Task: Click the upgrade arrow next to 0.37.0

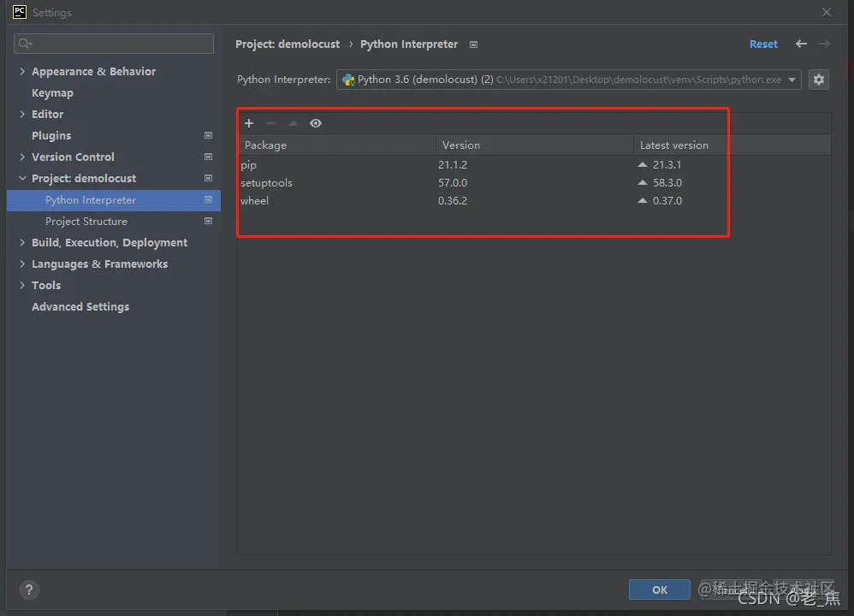Action: (643, 200)
